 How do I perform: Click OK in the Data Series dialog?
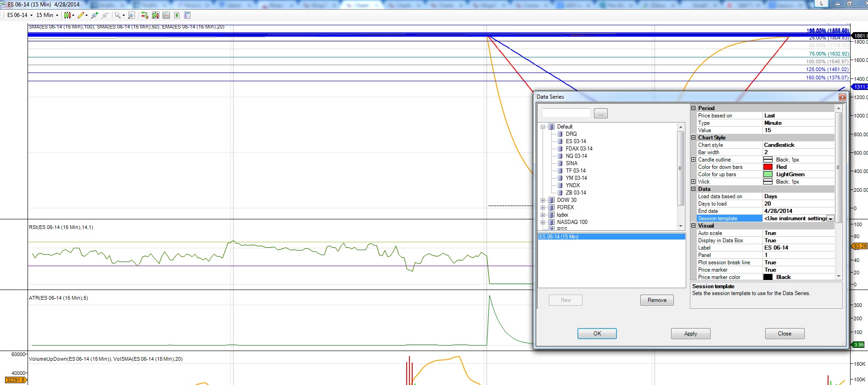click(x=597, y=334)
